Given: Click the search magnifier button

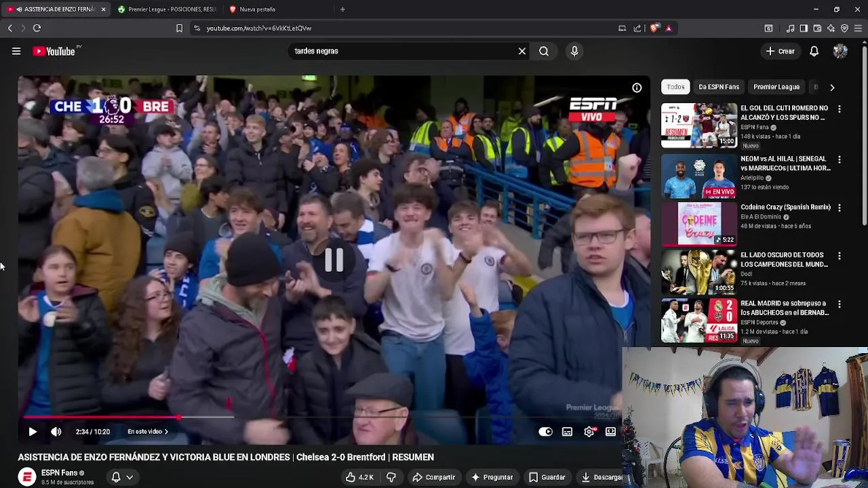Looking at the screenshot, I should (x=544, y=51).
